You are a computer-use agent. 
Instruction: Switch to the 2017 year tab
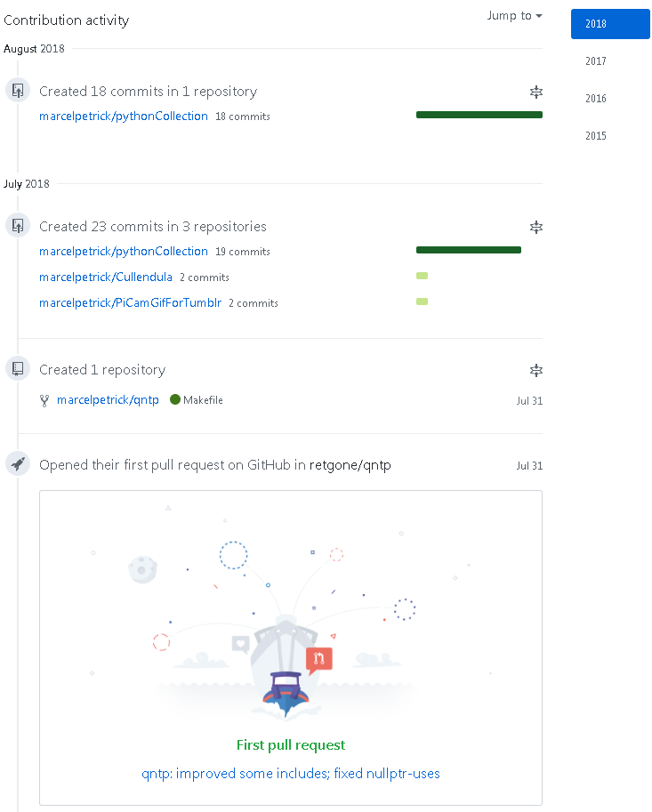[596, 61]
